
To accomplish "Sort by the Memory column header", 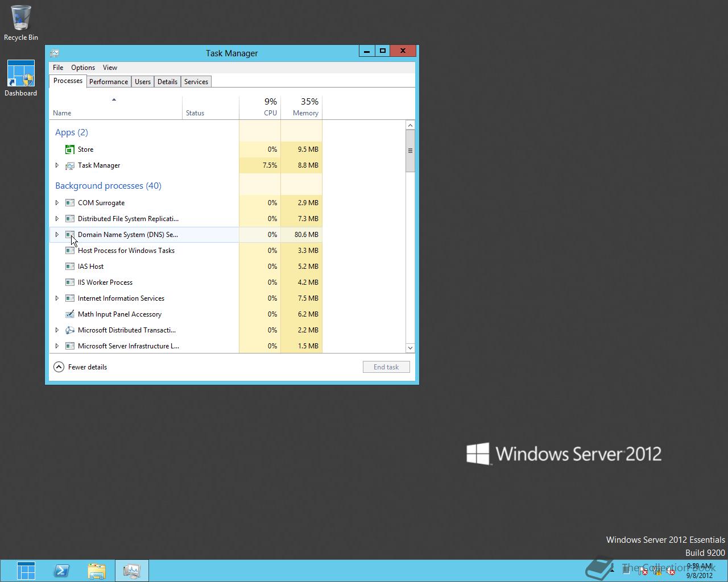I will 301,107.
